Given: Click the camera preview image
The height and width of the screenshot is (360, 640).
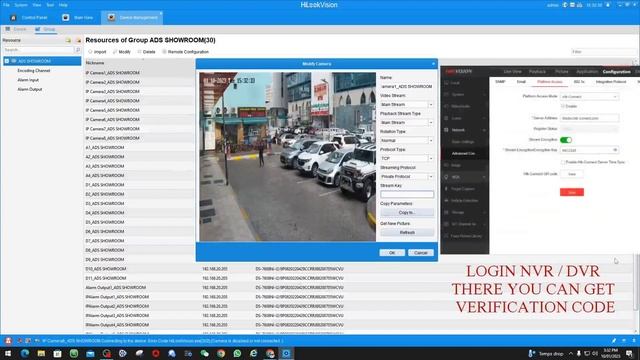Looking at the screenshot, I should coord(287,157).
